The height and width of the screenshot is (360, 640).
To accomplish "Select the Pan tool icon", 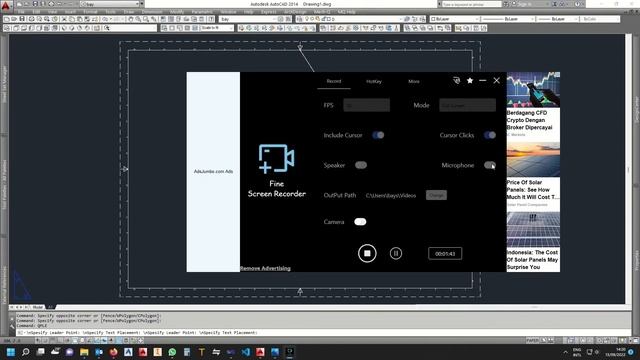I will (x=130, y=19).
